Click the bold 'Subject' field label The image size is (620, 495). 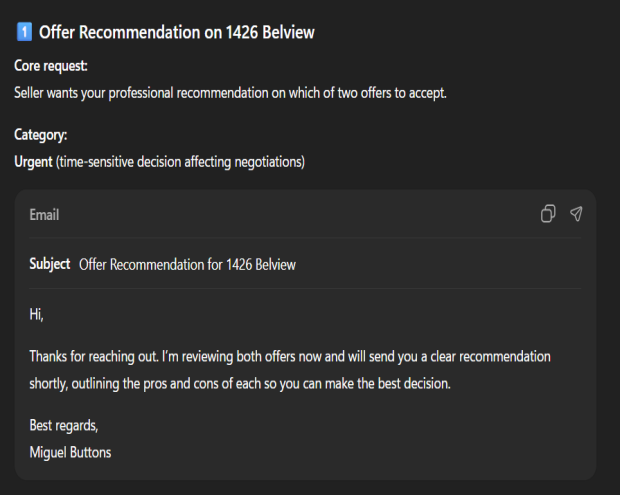[50, 264]
